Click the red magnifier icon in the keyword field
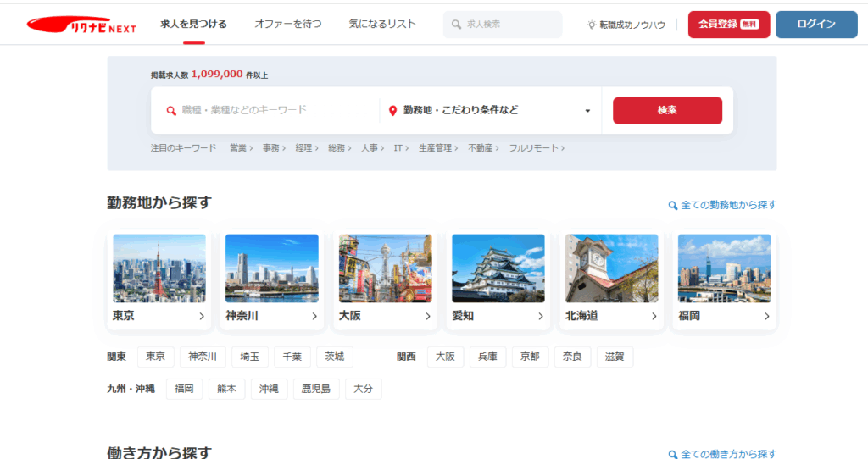The height and width of the screenshot is (459, 868). 171,110
